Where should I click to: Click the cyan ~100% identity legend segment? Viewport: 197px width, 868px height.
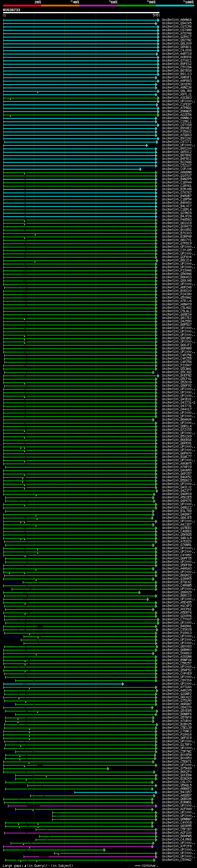(175, 6)
